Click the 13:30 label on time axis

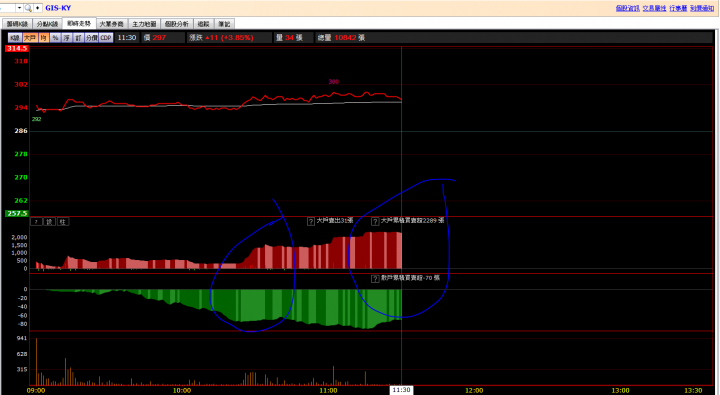(x=693, y=390)
